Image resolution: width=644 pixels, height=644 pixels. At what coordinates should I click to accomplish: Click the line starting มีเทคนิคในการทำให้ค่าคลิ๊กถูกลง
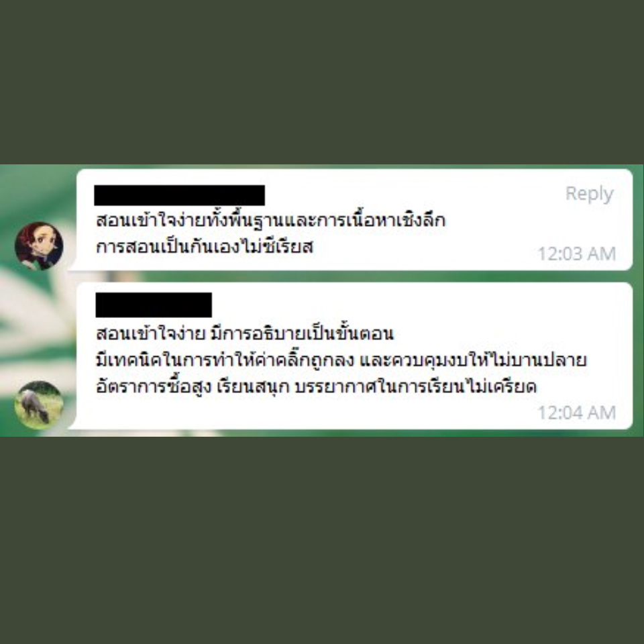click(x=341, y=360)
